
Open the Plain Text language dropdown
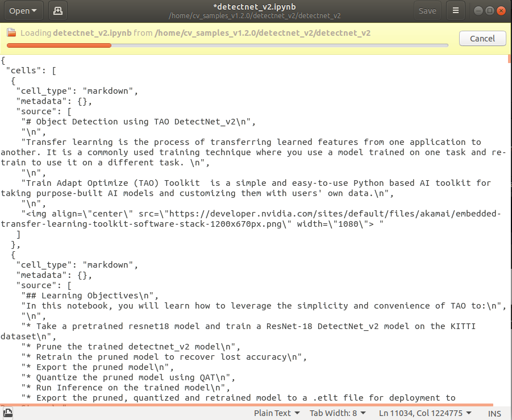(277, 413)
